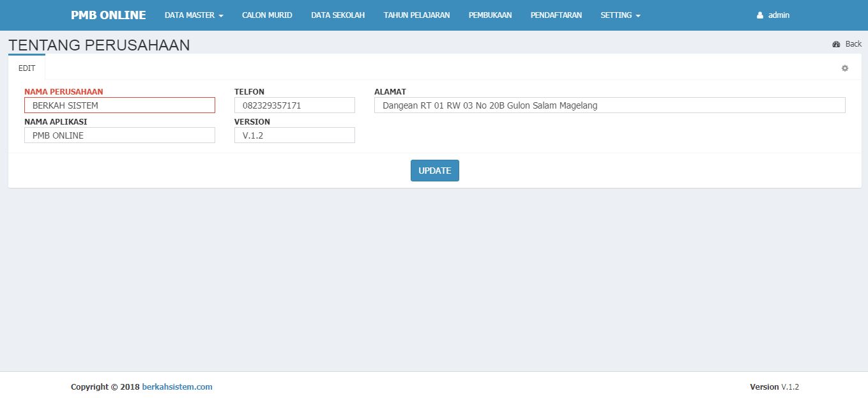The image size is (868, 398).
Task: Click the Nama Aplikasi text box
Action: point(119,135)
